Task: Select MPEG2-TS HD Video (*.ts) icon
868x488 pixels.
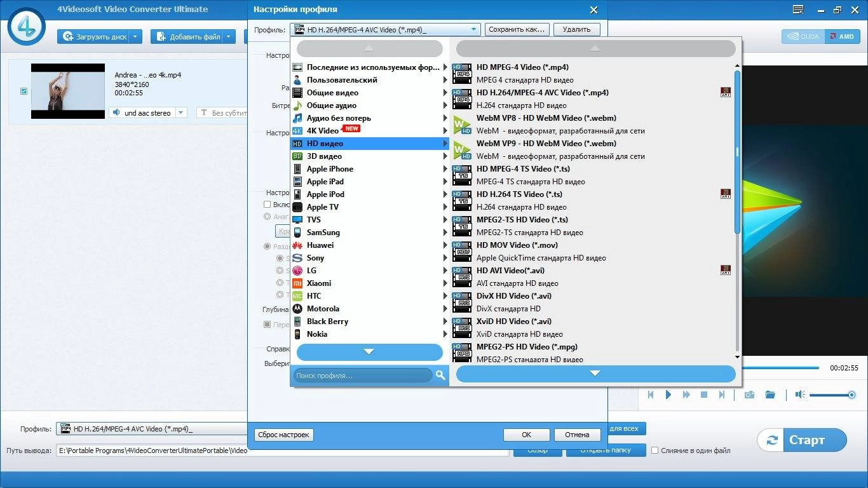Action: 462,226
